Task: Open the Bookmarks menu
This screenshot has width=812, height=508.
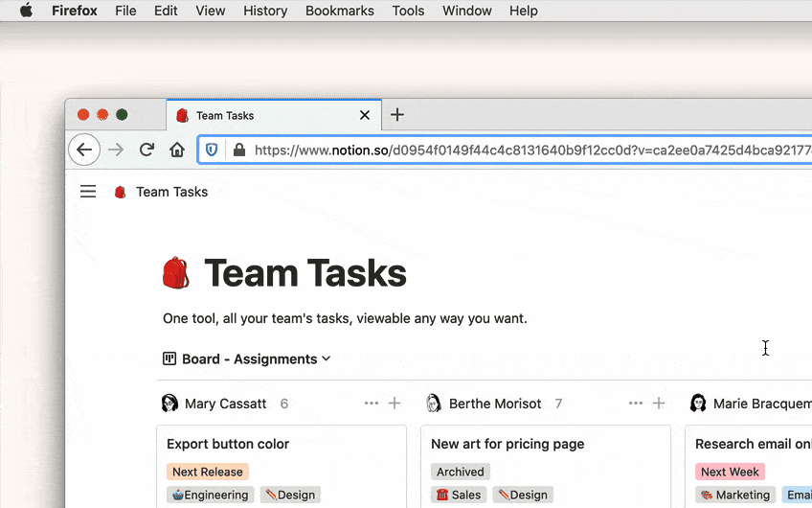Action: tap(339, 11)
